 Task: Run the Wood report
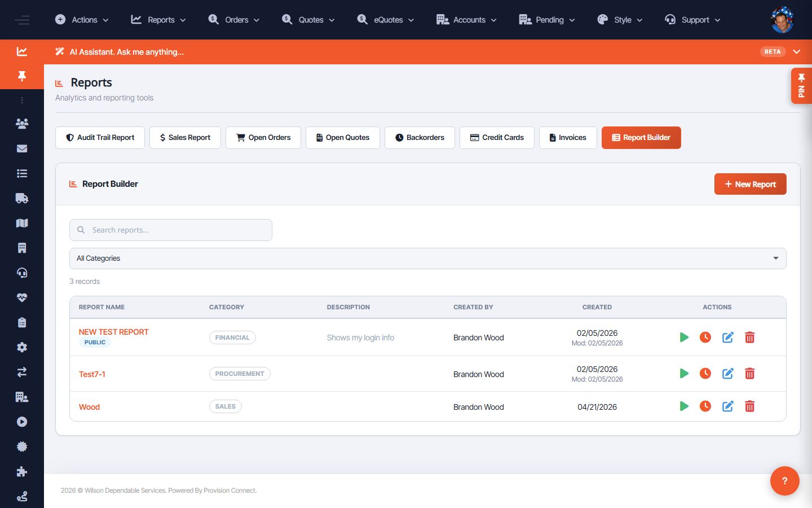click(684, 406)
